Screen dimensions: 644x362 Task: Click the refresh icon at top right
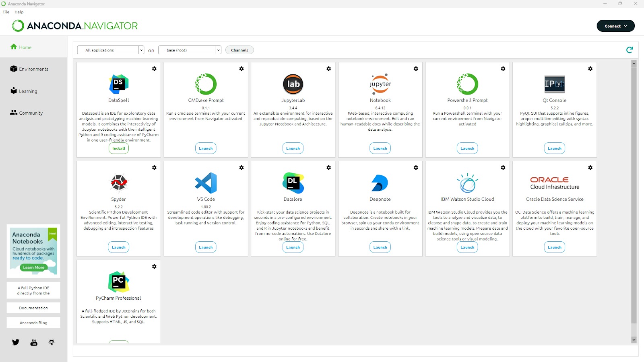pyautogui.click(x=630, y=50)
